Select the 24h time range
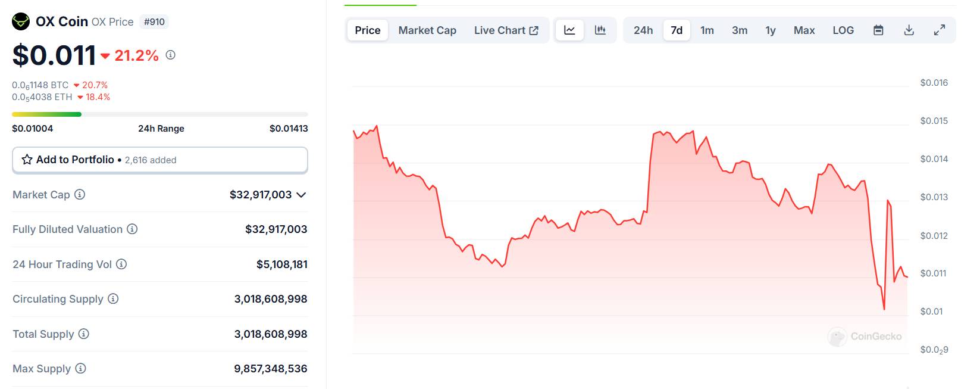 (x=643, y=30)
